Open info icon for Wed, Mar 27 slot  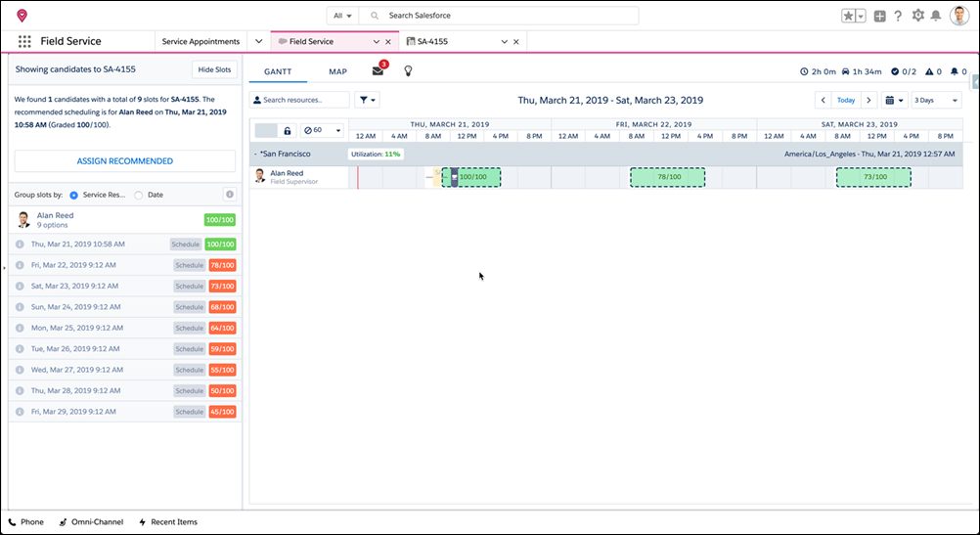[x=20, y=370]
